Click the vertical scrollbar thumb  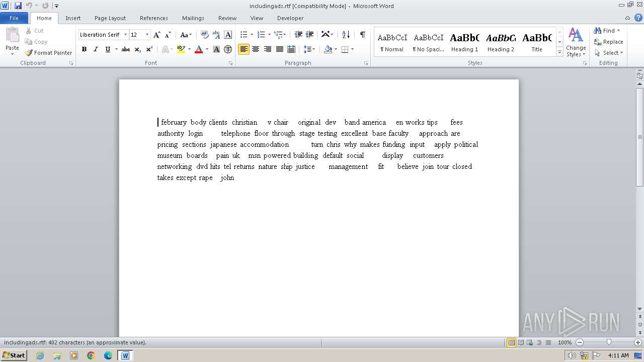pyautogui.click(x=639, y=137)
